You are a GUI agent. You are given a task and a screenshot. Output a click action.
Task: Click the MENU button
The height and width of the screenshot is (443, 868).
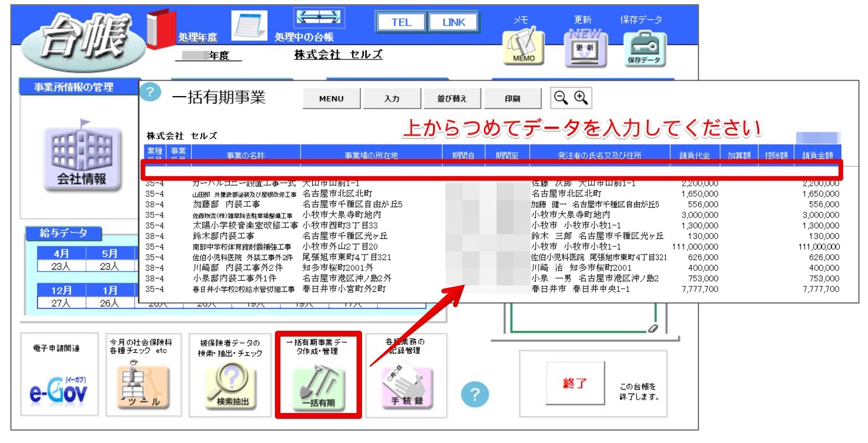[332, 98]
